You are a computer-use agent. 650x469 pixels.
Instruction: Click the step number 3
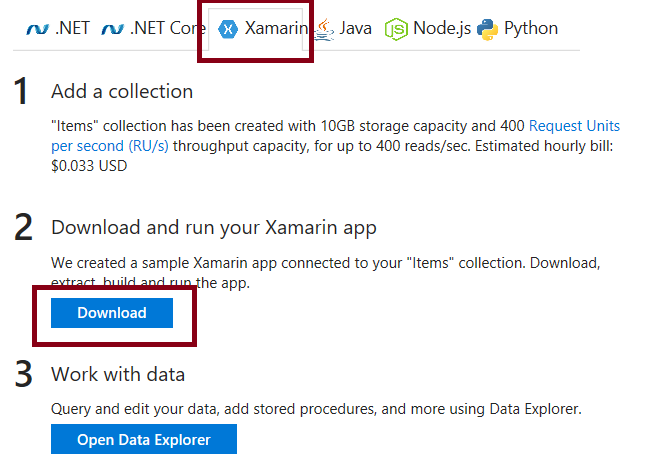click(23, 376)
